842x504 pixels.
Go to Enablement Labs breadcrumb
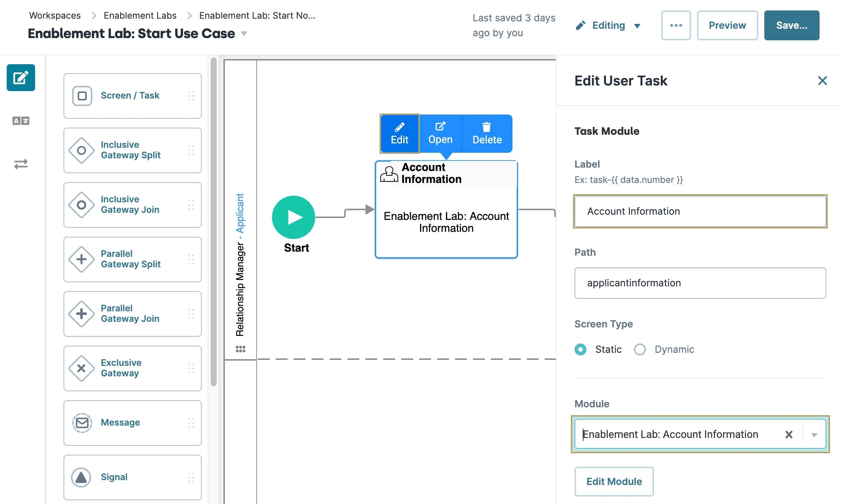point(140,15)
